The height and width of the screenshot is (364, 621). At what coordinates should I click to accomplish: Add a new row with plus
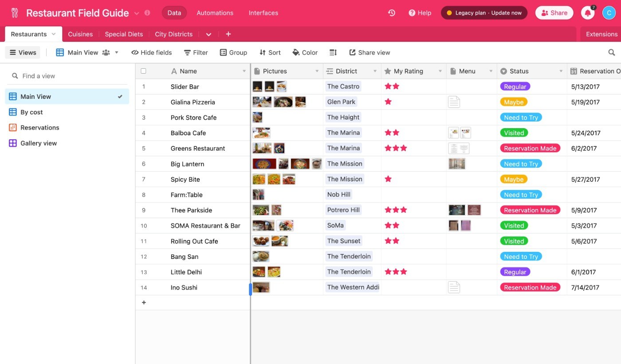click(144, 302)
